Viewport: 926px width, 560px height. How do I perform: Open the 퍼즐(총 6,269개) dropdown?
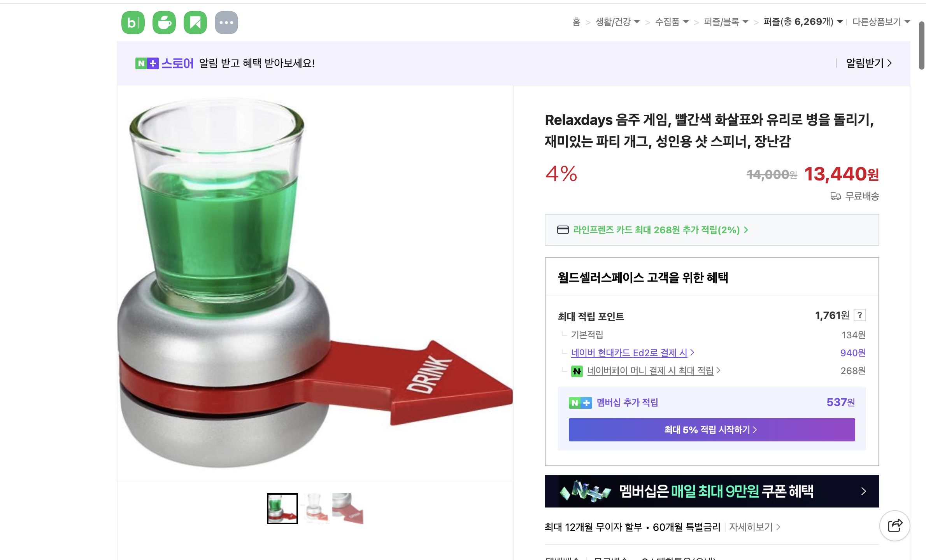click(x=798, y=22)
